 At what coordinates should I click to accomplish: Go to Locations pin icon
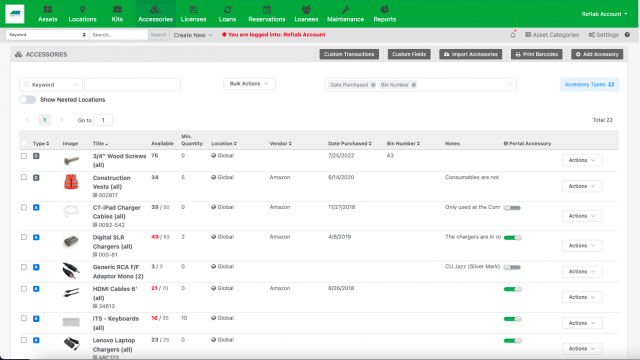pyautogui.click(x=82, y=9)
